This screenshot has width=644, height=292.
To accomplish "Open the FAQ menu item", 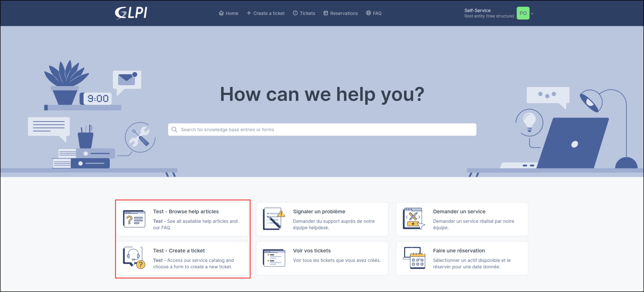I will (374, 13).
